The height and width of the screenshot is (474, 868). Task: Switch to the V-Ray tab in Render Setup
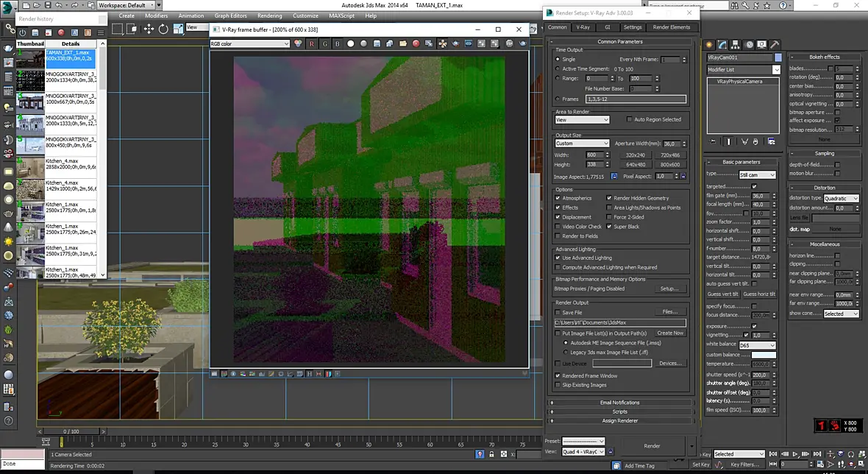(583, 27)
